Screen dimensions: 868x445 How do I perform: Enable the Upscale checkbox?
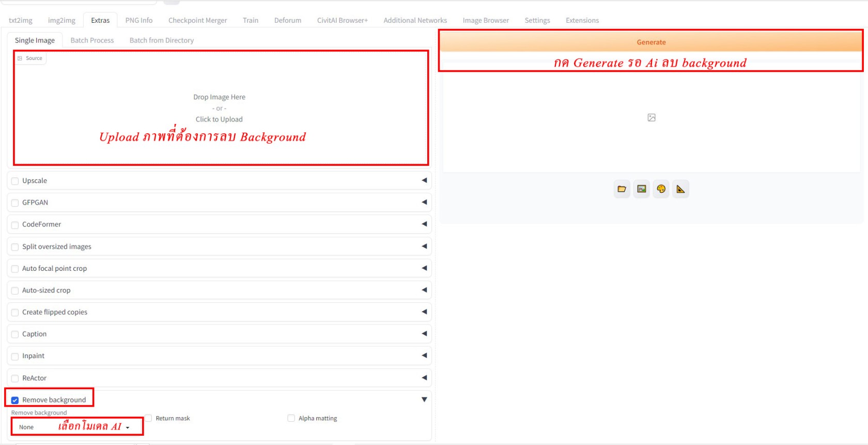(x=15, y=181)
